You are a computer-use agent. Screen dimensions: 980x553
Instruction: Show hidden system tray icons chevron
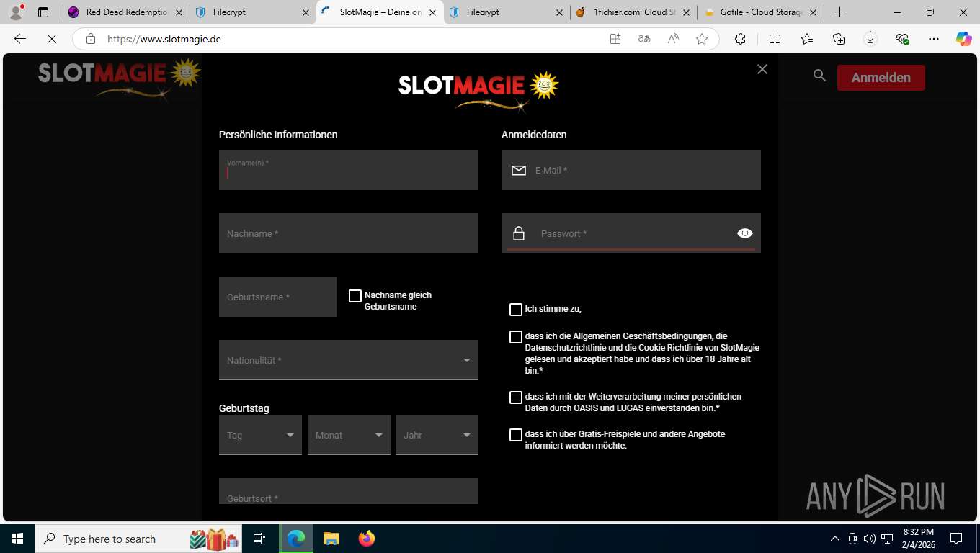point(835,539)
